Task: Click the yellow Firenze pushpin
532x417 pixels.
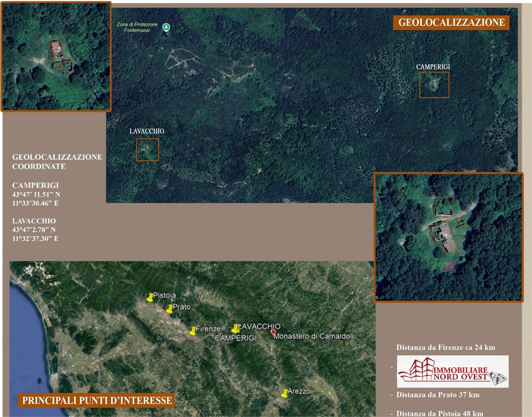Action: point(193,331)
